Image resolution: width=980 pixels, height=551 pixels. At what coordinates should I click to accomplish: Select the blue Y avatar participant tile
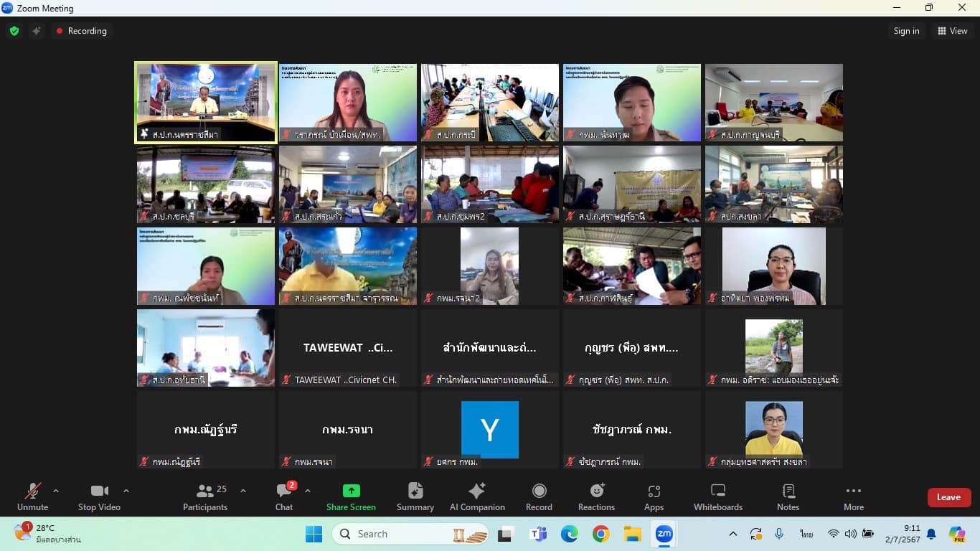point(490,430)
